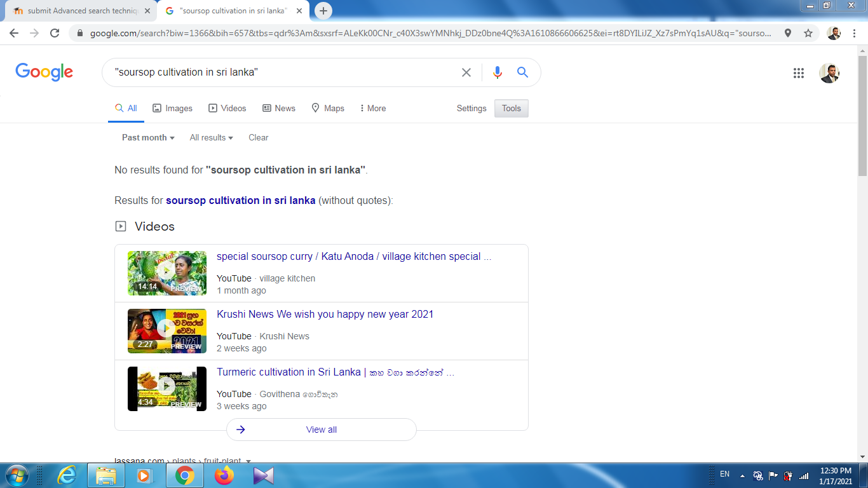The image size is (868, 488).
Task: Open the Windows Start menu
Action: point(16,475)
